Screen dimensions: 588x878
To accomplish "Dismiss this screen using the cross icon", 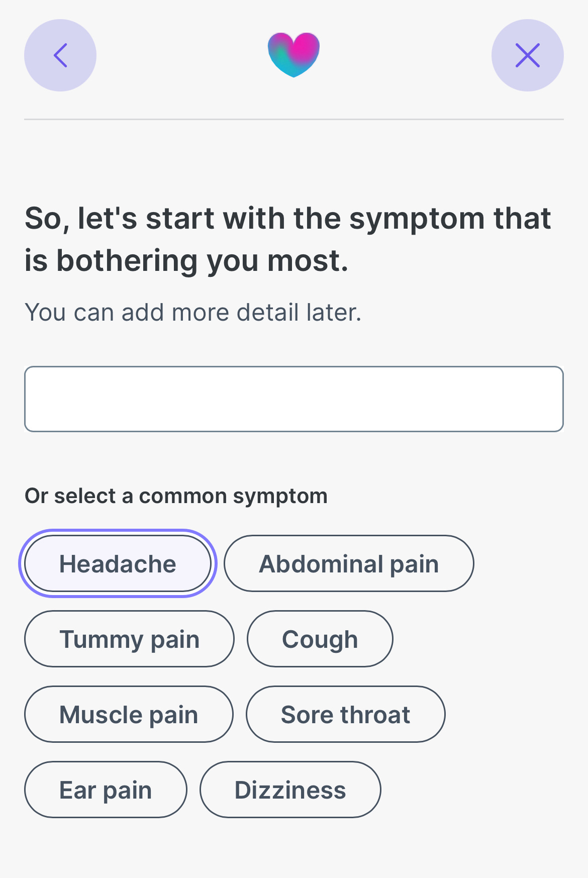I will [x=528, y=55].
